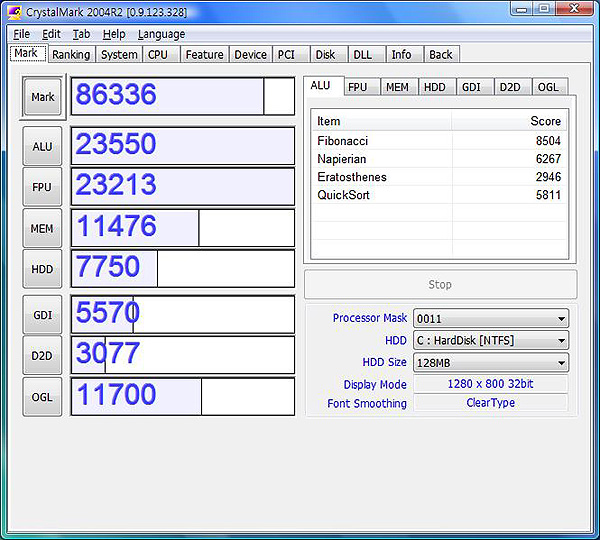
Task: Click the GDI score value 5570
Action: click(108, 312)
